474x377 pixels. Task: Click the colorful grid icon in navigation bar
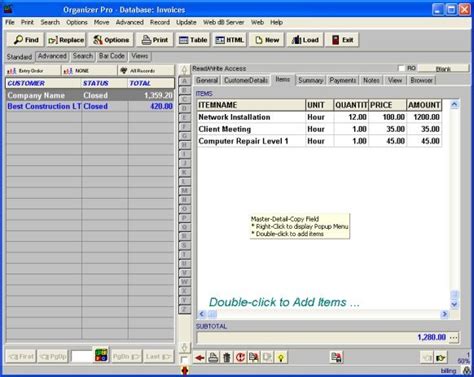(x=101, y=355)
